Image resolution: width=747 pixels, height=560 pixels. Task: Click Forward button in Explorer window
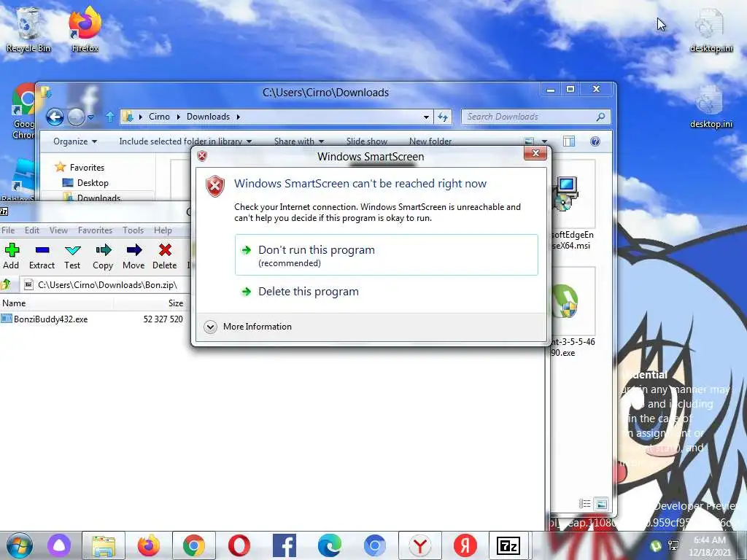pyautogui.click(x=76, y=117)
